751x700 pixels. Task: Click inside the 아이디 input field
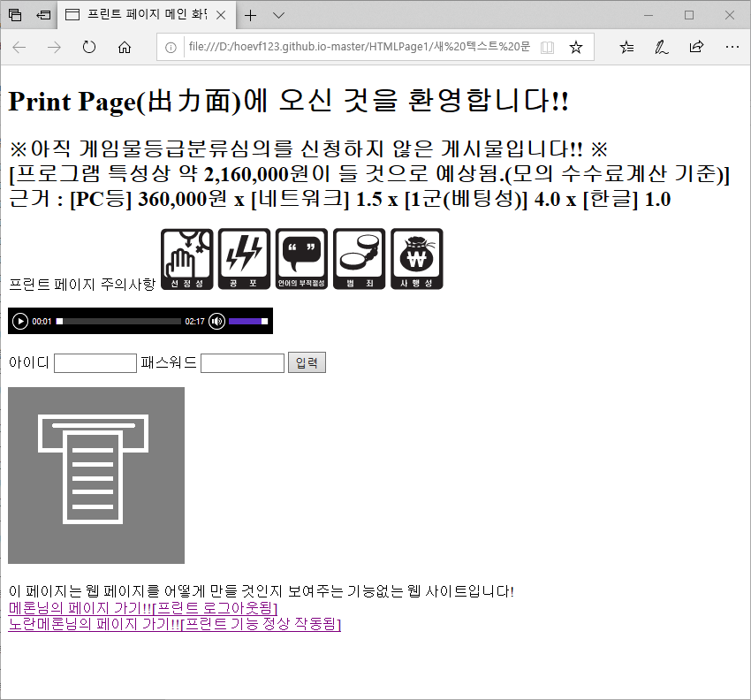(95, 362)
